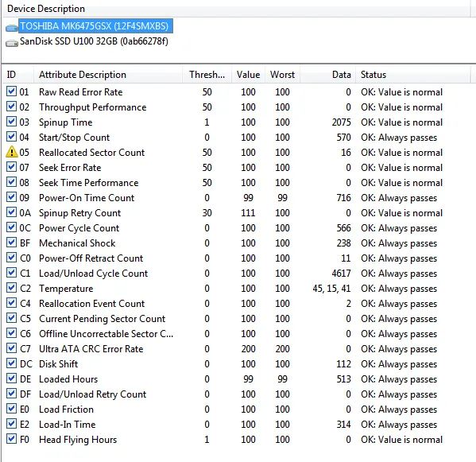
Task: Toggle the Ultra ATA CRC Error Rate checkbox
Action: 12,348
